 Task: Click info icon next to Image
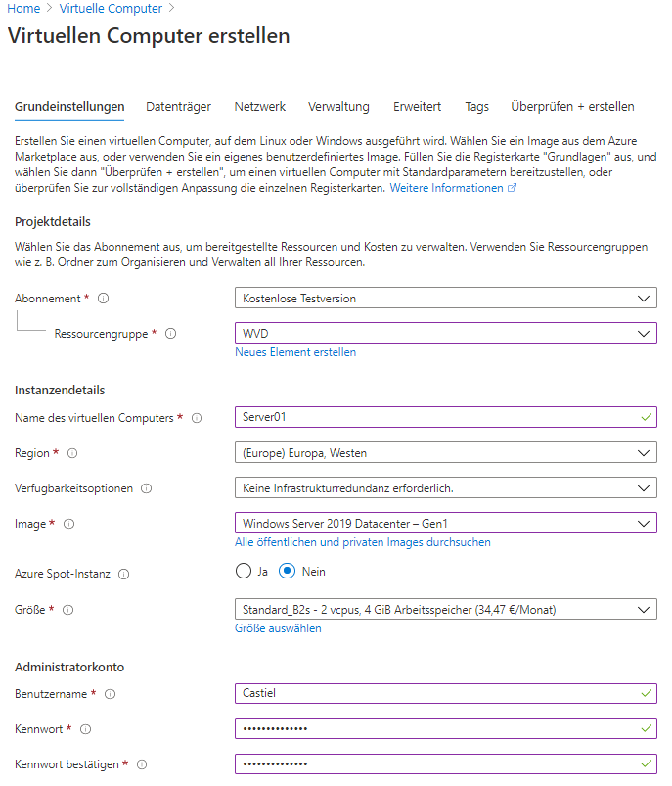point(68,524)
